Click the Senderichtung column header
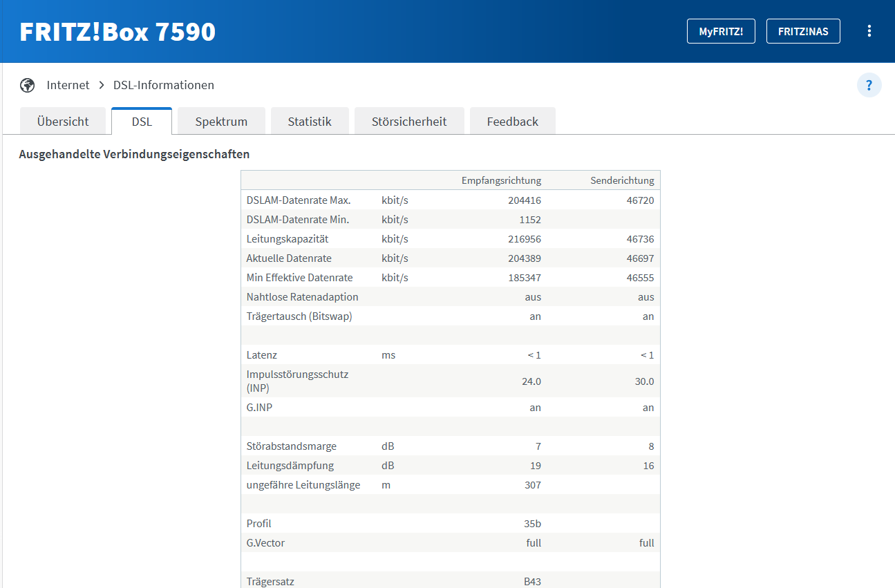The height and width of the screenshot is (588, 895). pyautogui.click(x=622, y=180)
